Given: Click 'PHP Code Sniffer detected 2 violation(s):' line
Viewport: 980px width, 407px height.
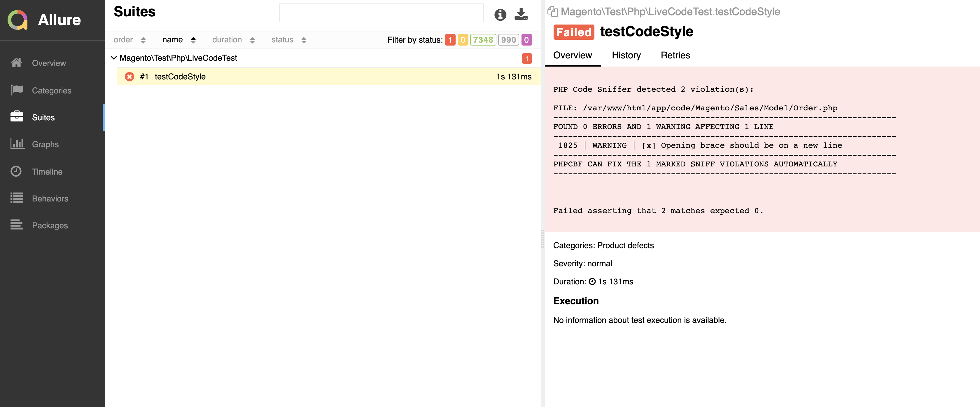Looking at the screenshot, I should (x=653, y=89).
